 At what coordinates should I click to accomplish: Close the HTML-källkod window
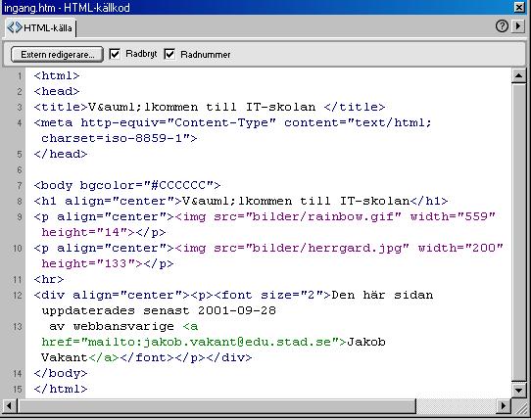tap(519, 7)
